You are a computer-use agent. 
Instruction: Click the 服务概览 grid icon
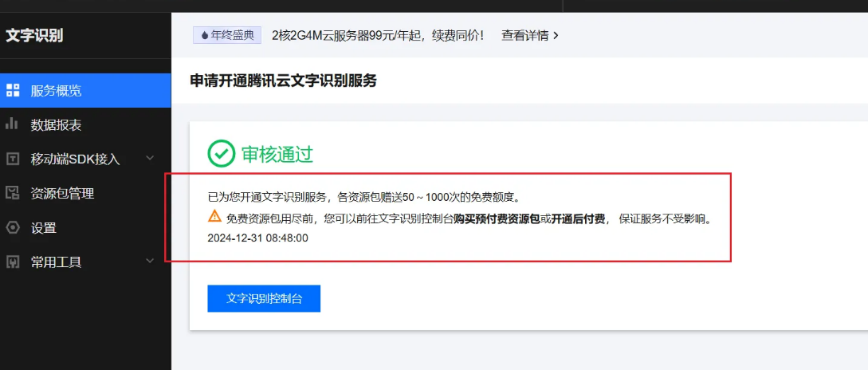pyautogui.click(x=12, y=90)
